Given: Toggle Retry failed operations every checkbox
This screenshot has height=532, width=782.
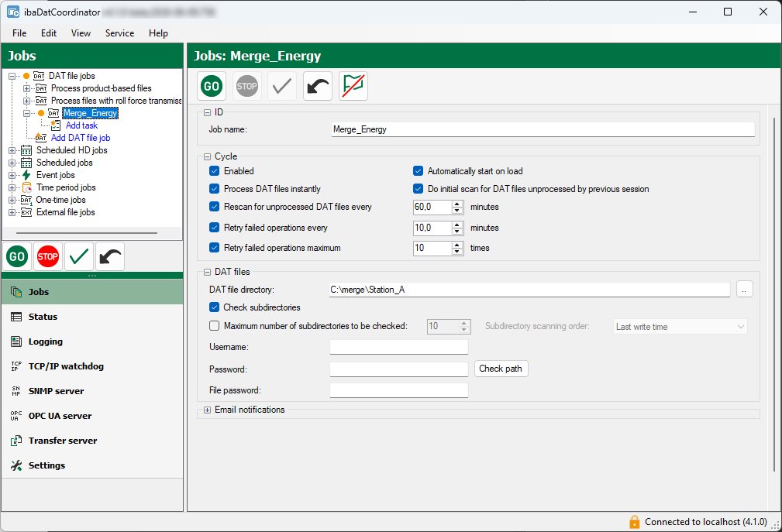Looking at the screenshot, I should coord(215,227).
